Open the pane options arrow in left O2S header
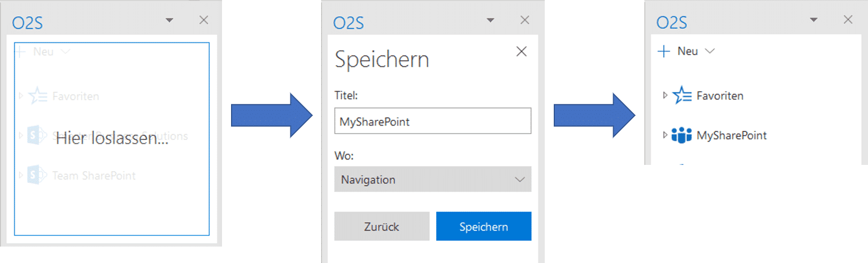The image size is (868, 263). [x=169, y=20]
